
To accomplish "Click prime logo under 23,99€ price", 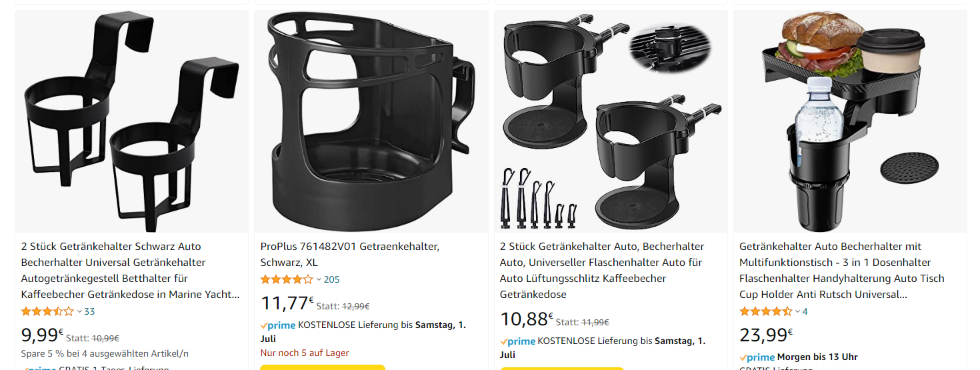I will (x=757, y=357).
